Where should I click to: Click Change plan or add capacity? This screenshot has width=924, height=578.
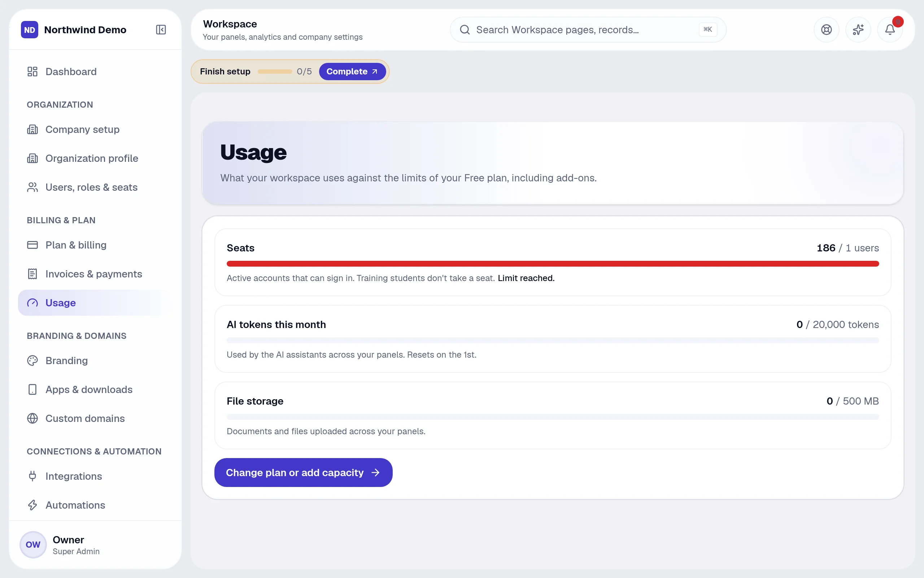click(x=303, y=473)
